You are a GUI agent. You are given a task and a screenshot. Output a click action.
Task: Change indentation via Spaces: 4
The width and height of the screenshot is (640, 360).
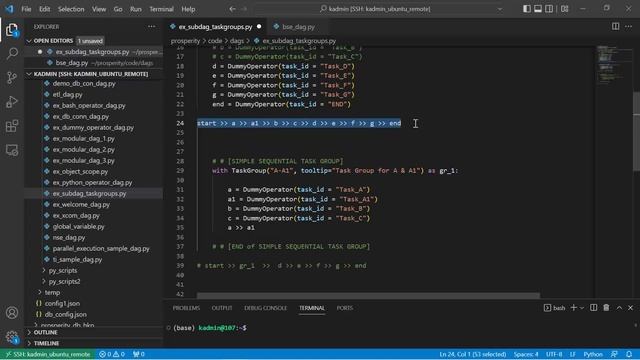click(x=526, y=354)
